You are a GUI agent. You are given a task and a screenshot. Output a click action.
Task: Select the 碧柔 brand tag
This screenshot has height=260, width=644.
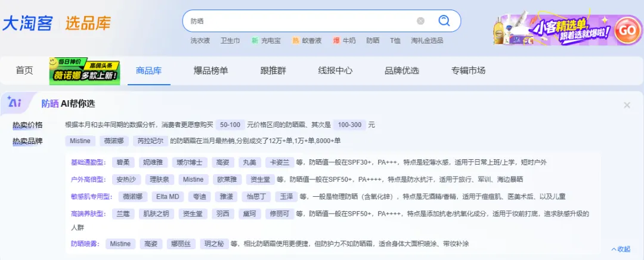(x=123, y=162)
